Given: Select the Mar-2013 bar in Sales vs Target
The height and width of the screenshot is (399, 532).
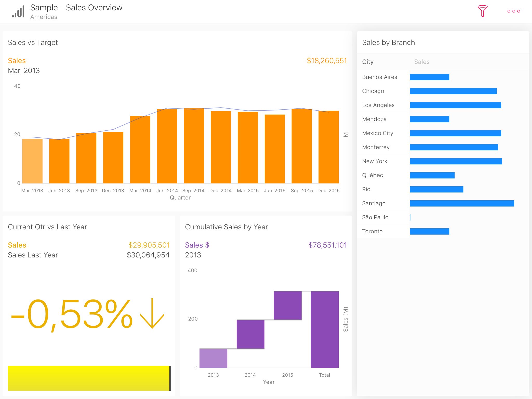Looking at the screenshot, I should (x=32, y=161).
